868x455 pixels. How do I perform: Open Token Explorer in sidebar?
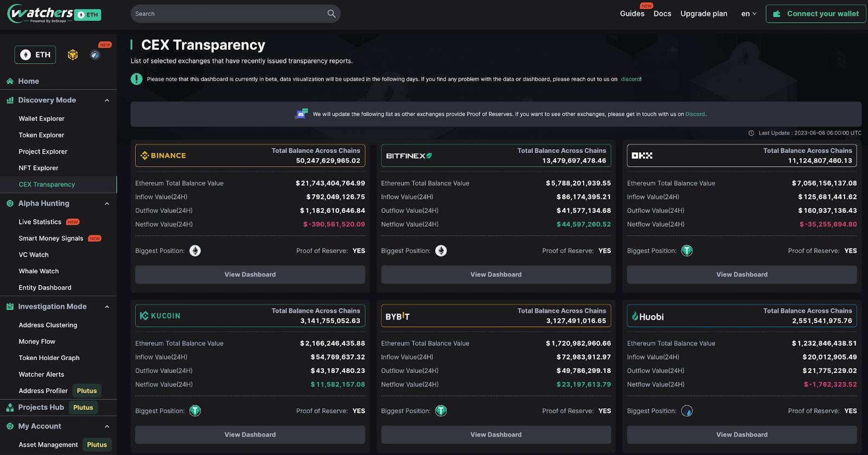point(41,135)
